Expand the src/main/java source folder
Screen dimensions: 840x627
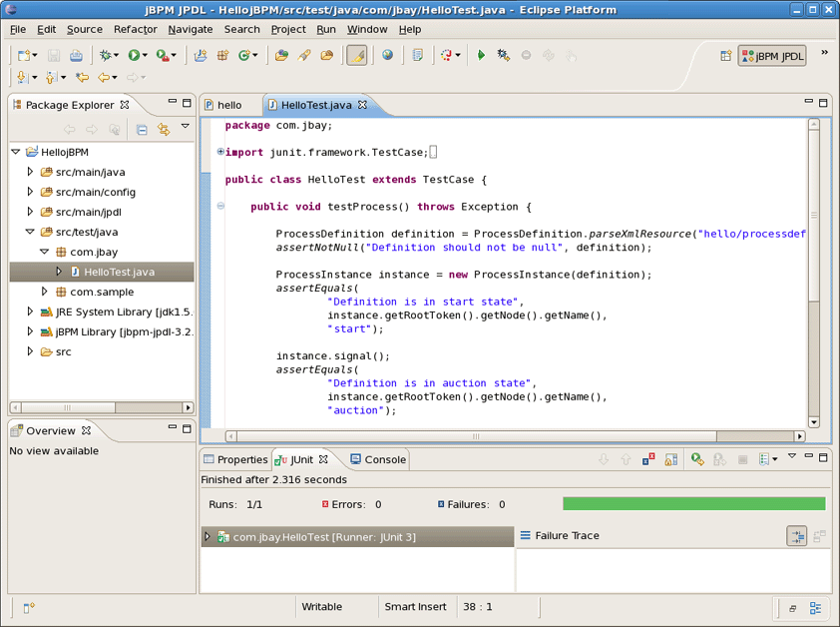click(x=31, y=172)
